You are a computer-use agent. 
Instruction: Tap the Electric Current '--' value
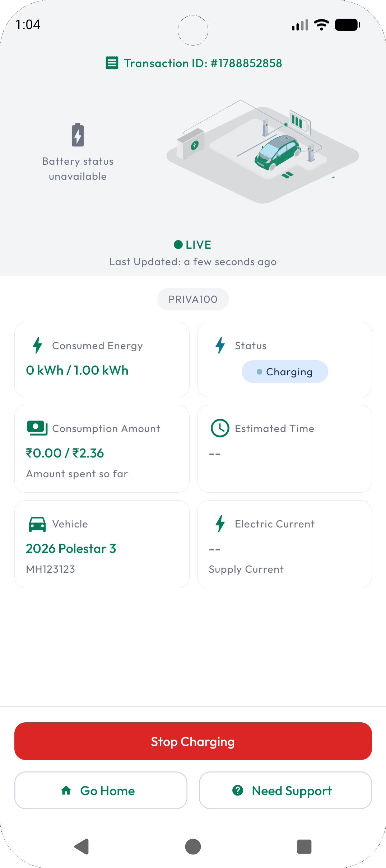pos(215,549)
